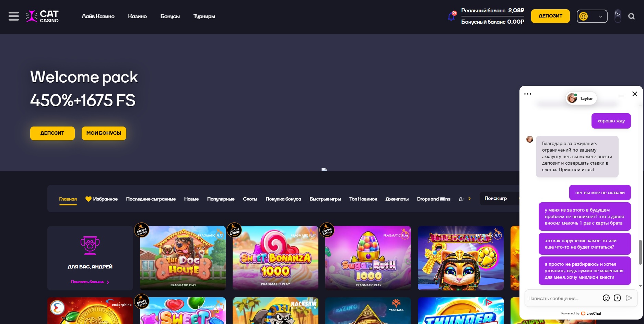Screen dimensions: 644x324
Task: Expand the user profile dropdown
Action: 592,16
